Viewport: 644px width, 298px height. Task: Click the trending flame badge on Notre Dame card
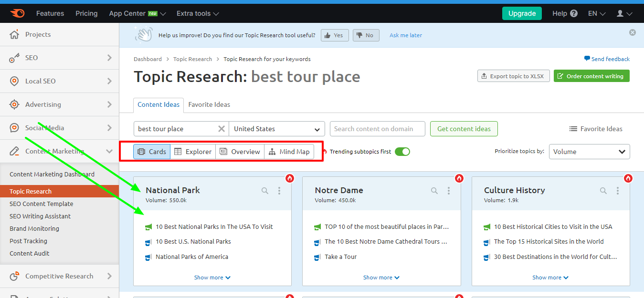coord(459,178)
